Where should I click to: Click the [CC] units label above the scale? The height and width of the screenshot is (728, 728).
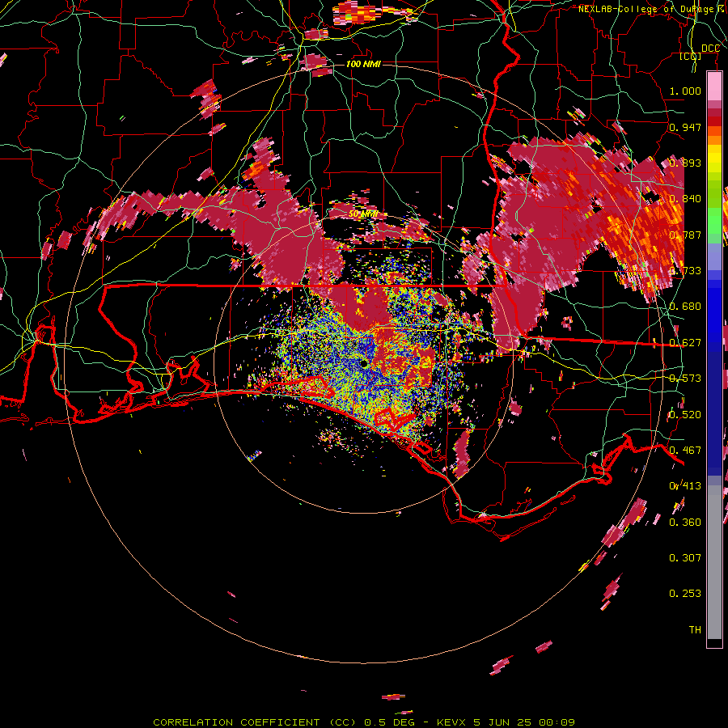(691, 57)
